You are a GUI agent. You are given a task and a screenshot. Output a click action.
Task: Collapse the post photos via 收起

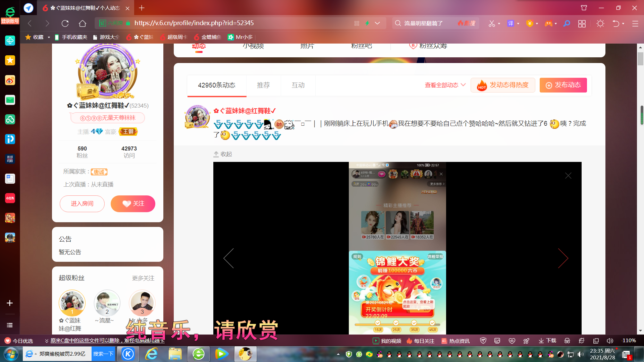(x=223, y=154)
